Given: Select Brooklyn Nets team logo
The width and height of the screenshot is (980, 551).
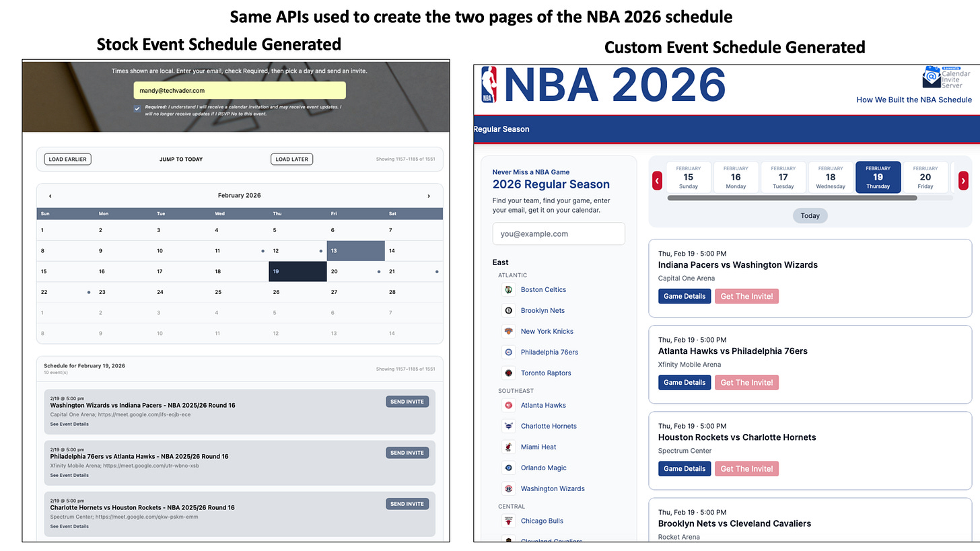Looking at the screenshot, I should [509, 311].
